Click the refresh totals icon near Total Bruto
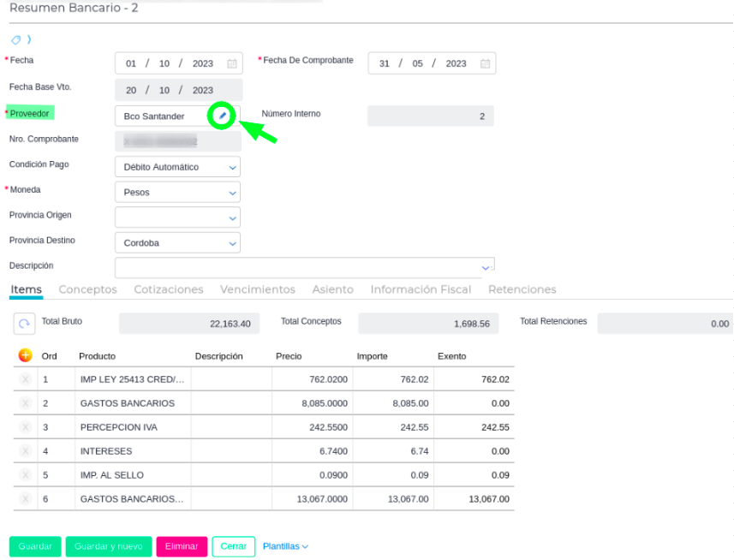 coord(24,324)
